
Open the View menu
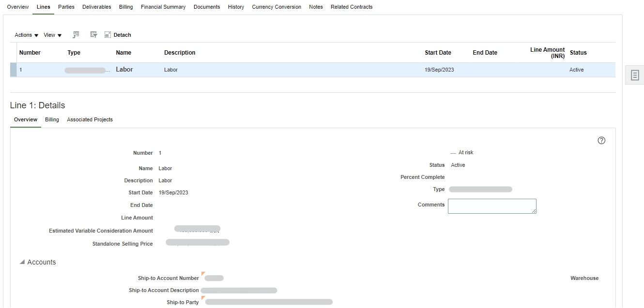coord(50,34)
